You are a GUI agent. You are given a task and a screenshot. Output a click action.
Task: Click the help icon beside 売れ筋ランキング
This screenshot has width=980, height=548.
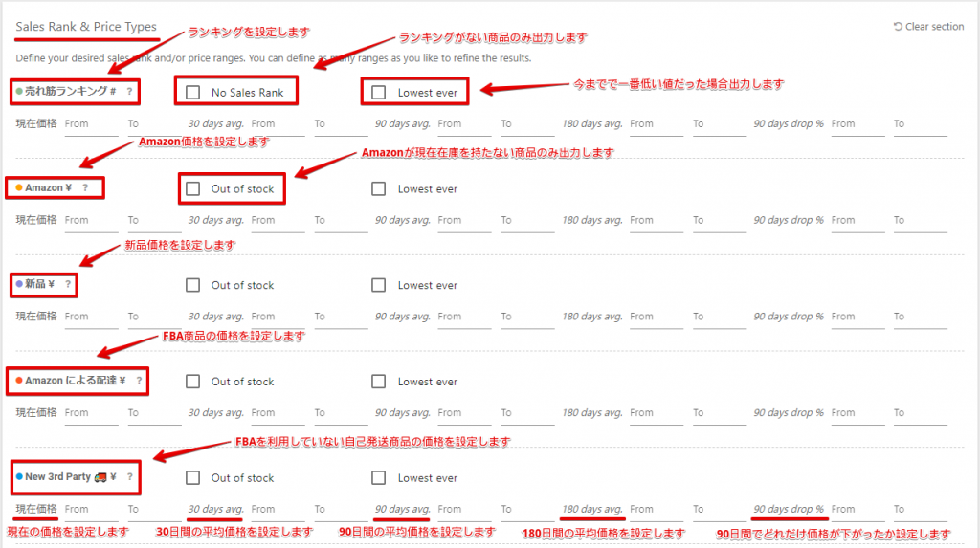point(129,92)
